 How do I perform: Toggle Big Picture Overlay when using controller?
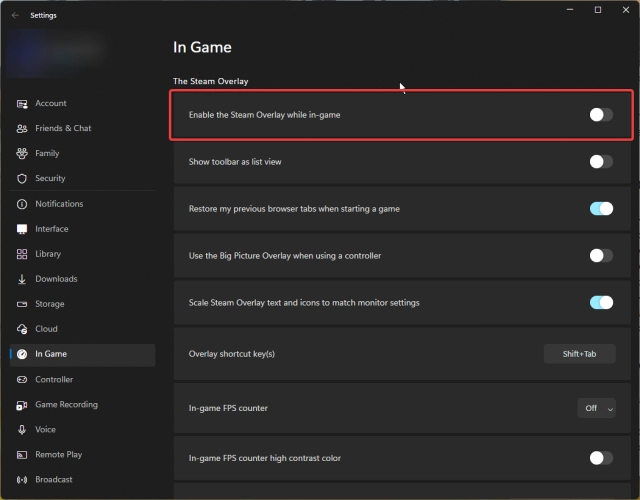[x=601, y=256]
